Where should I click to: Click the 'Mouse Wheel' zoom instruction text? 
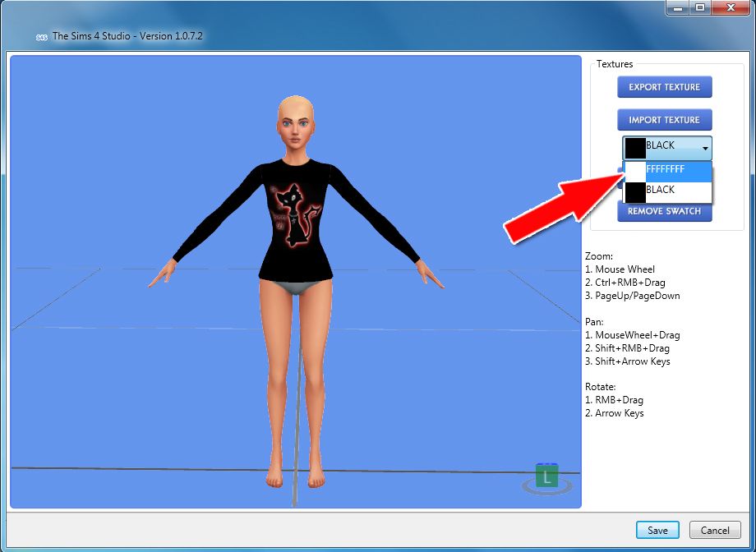(625, 269)
